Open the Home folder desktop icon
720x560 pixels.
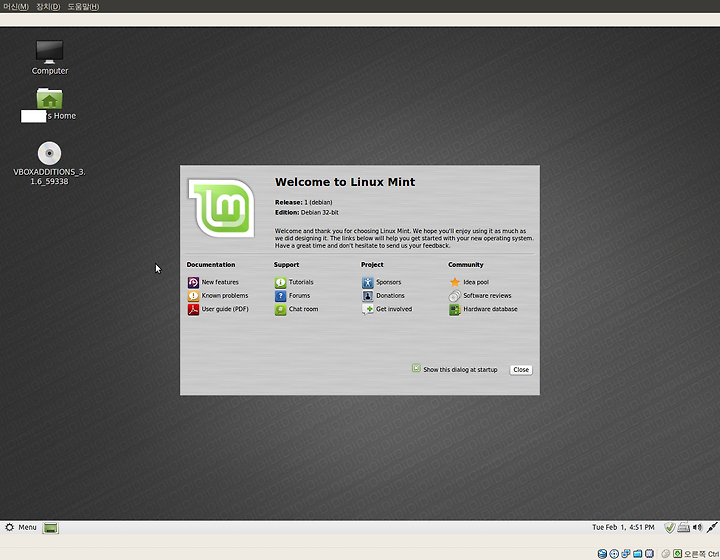click(50, 98)
